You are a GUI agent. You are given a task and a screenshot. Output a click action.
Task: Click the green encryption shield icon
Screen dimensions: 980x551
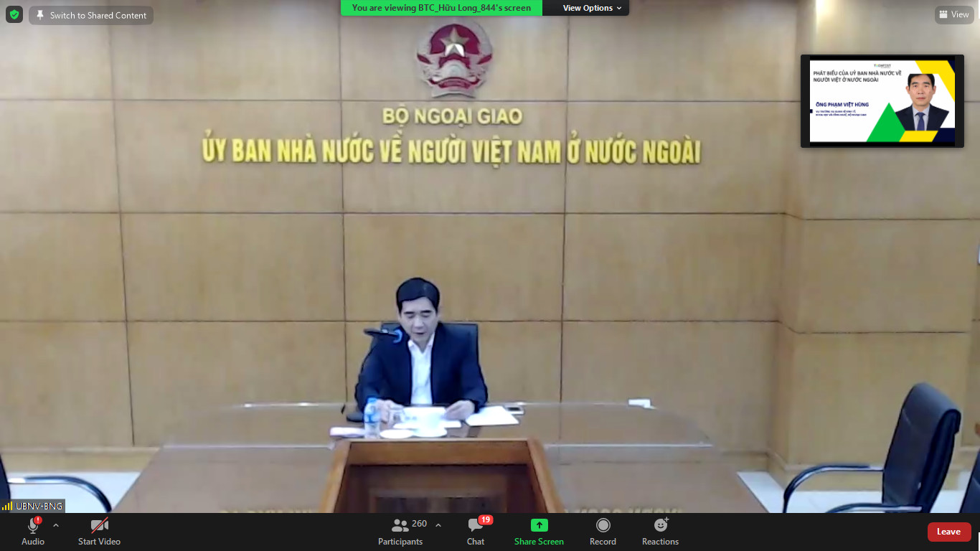point(14,14)
